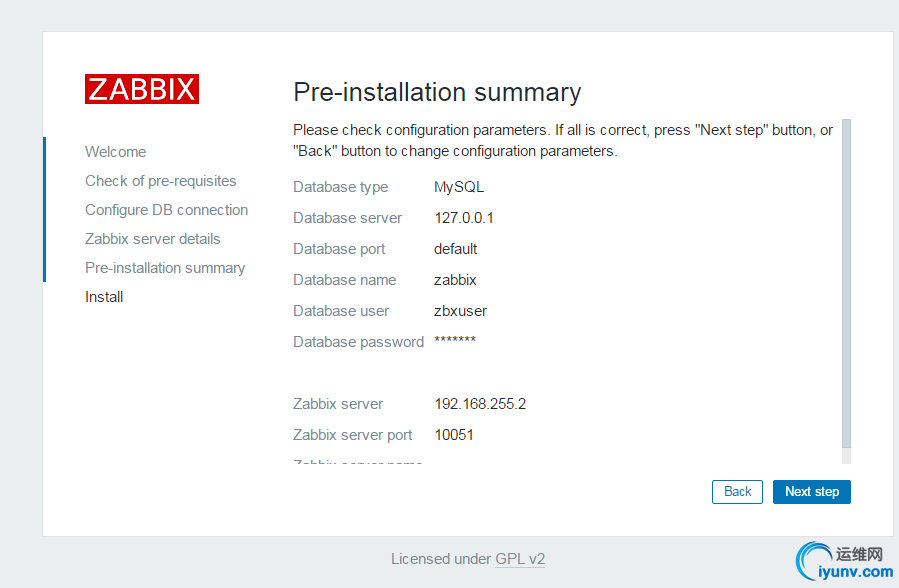Click the masked Database password value
Viewport: 899px width, 588px height.
(455, 341)
